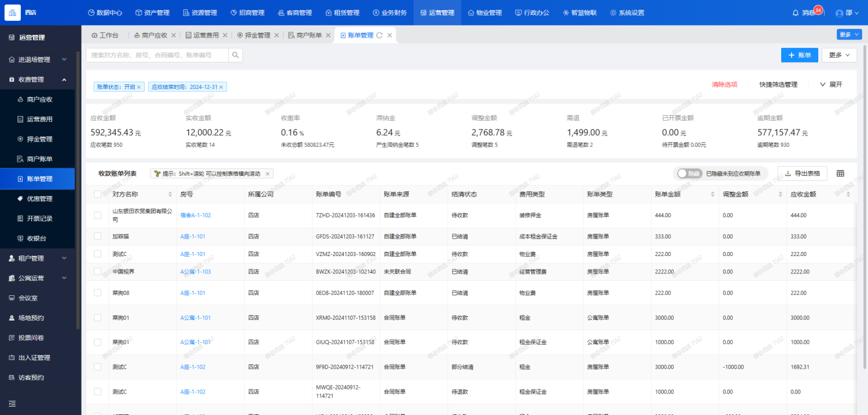Image resolution: width=868 pixels, height=415 pixels.
Task: Check the checkbox for bill 9F9D-20240912-114721
Action: coord(97,366)
